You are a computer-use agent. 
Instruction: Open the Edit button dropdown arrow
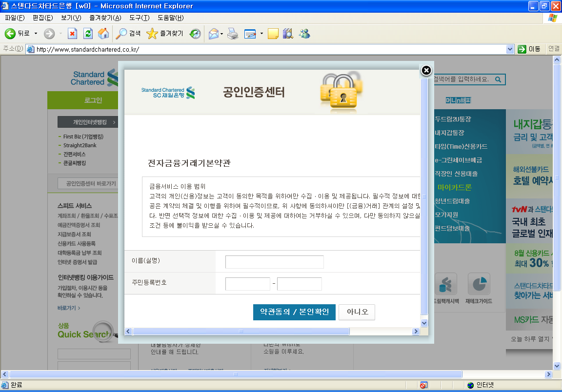[x=261, y=34]
